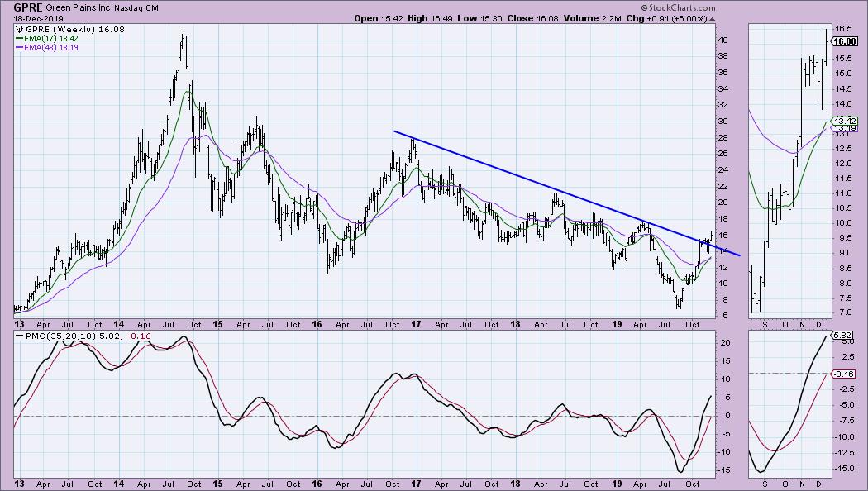Viewport: 868px width, 491px height.
Task: Click the 9.5 label on the zoom panel axis
Action: pyautogui.click(x=844, y=239)
